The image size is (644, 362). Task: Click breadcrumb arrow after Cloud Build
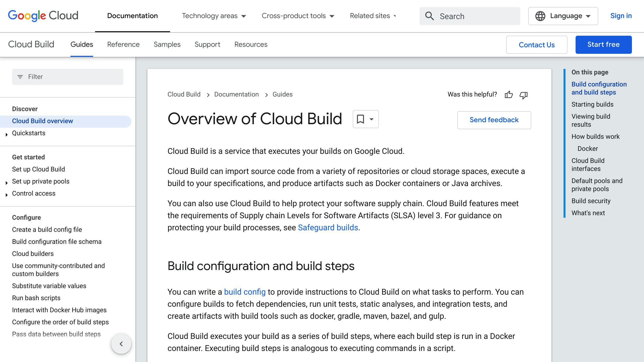pyautogui.click(x=208, y=95)
